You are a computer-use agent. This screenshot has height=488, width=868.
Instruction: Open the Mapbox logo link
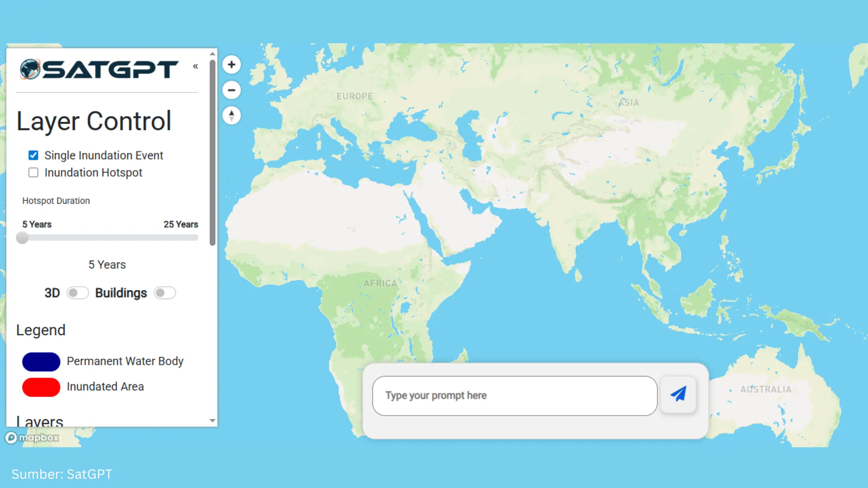(x=32, y=438)
